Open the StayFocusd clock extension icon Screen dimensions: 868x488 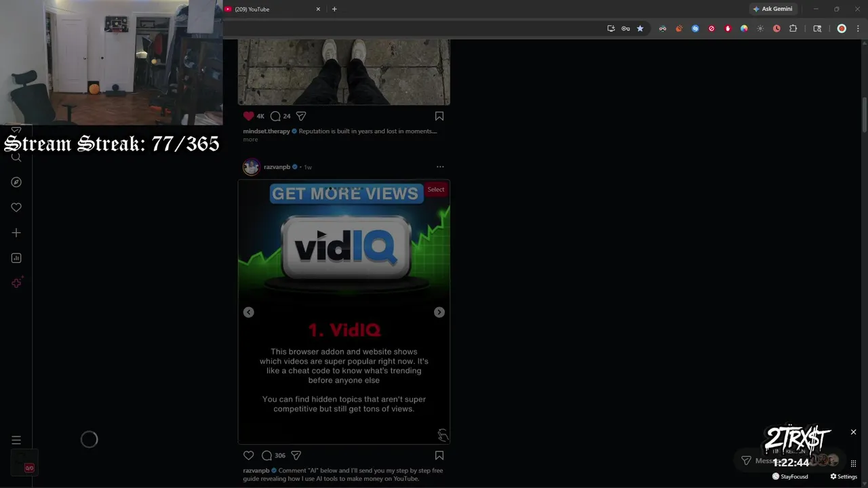[776, 28]
